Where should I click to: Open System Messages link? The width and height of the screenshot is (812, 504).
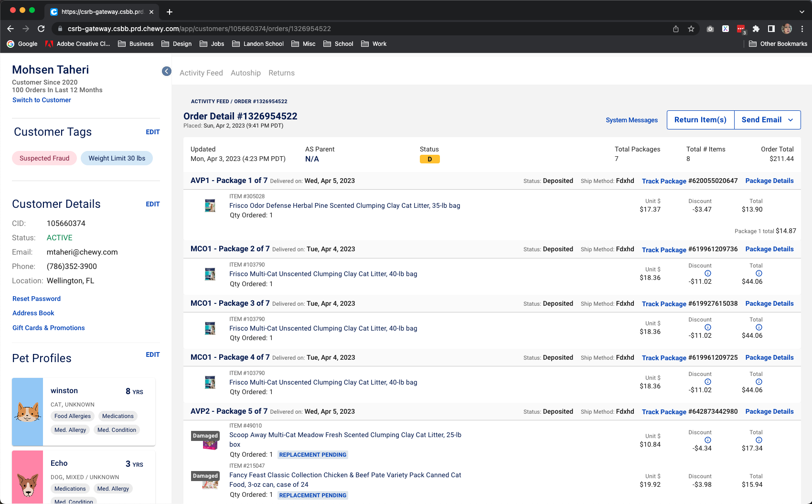click(x=631, y=120)
